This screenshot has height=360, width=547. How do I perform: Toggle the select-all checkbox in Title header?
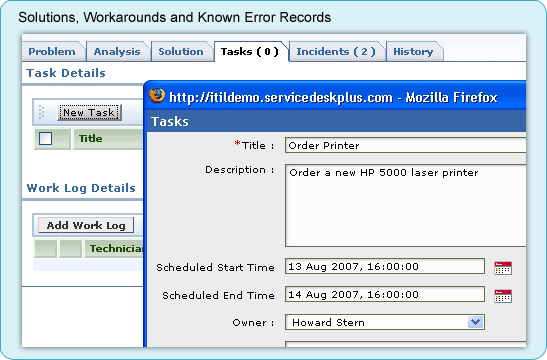pyautogui.click(x=46, y=138)
